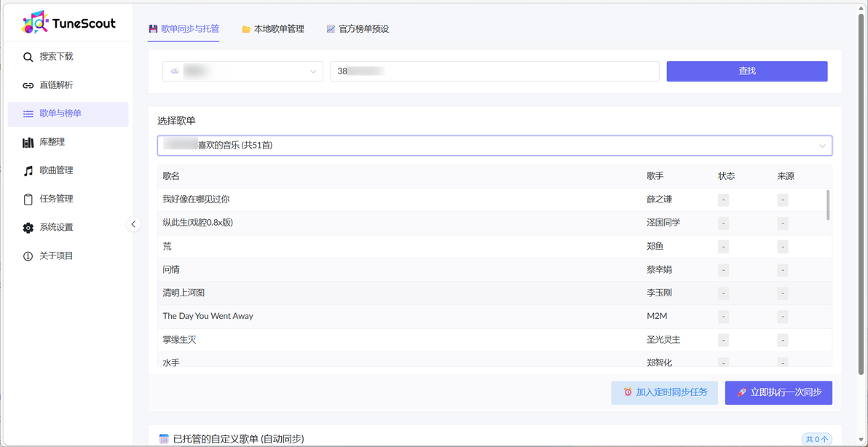
Task: Click the music note icon beside 歌曲管理
Action: (x=28, y=171)
